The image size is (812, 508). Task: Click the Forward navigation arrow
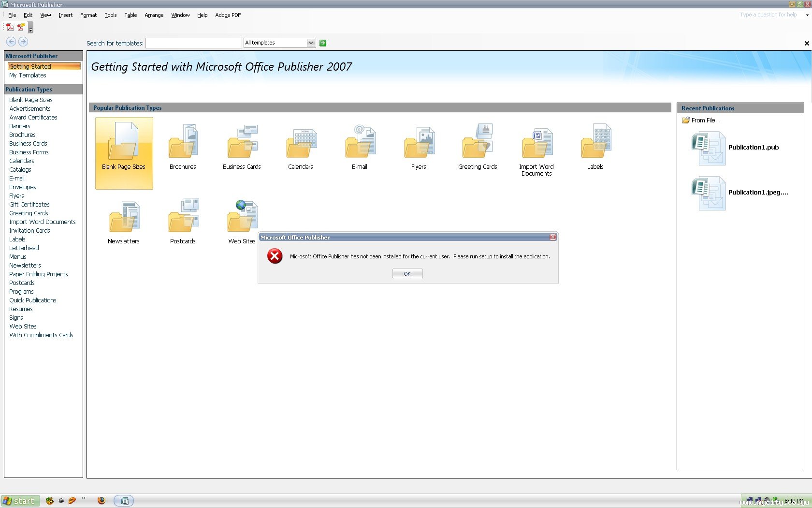pyautogui.click(x=23, y=42)
